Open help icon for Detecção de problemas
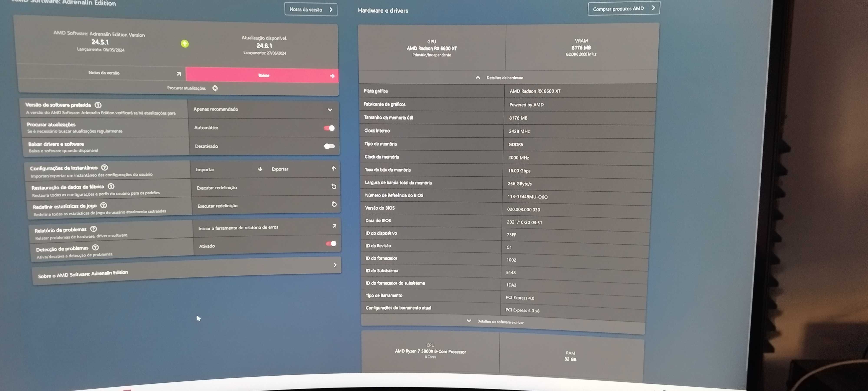 (96, 247)
